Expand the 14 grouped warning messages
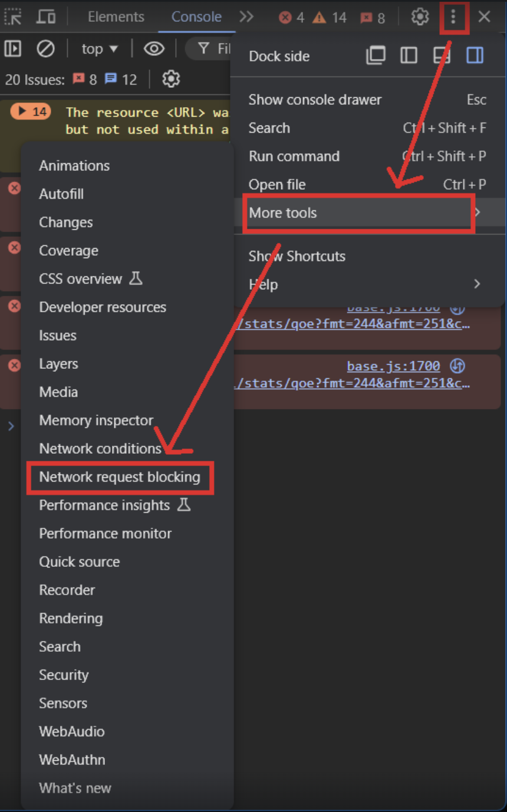This screenshot has height=812, width=507. click(x=31, y=111)
